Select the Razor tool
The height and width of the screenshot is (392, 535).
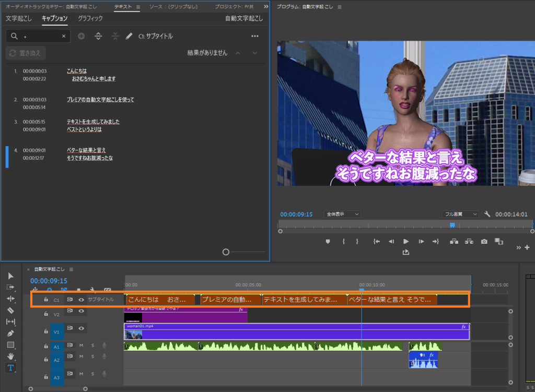[x=10, y=310]
